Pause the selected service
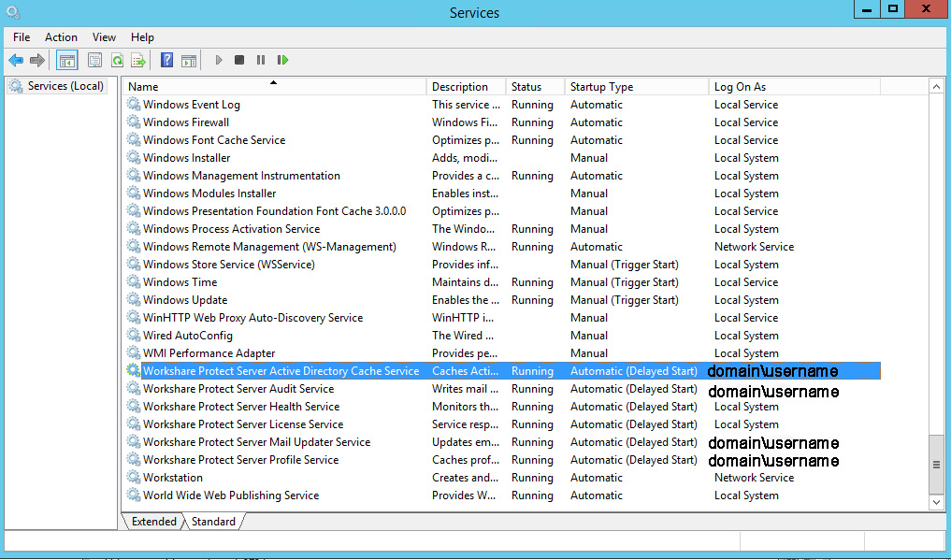This screenshot has width=951, height=560. point(261,60)
